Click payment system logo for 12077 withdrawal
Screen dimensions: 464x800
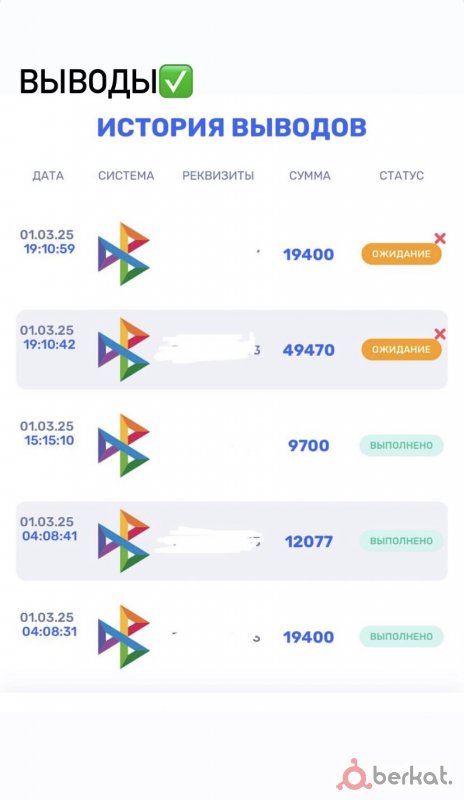coord(124,541)
